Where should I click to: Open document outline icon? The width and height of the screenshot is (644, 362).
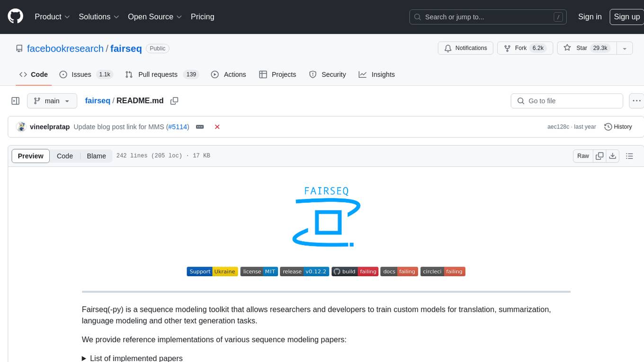(629, 156)
